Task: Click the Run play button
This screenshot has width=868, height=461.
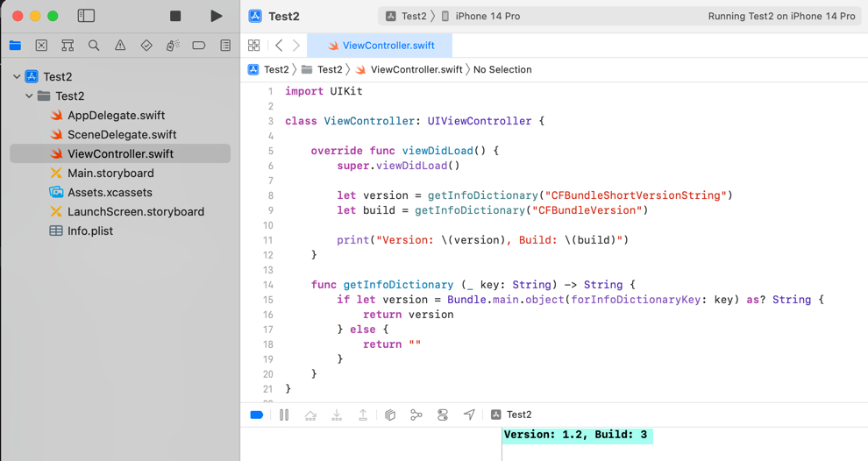Action: tap(216, 16)
